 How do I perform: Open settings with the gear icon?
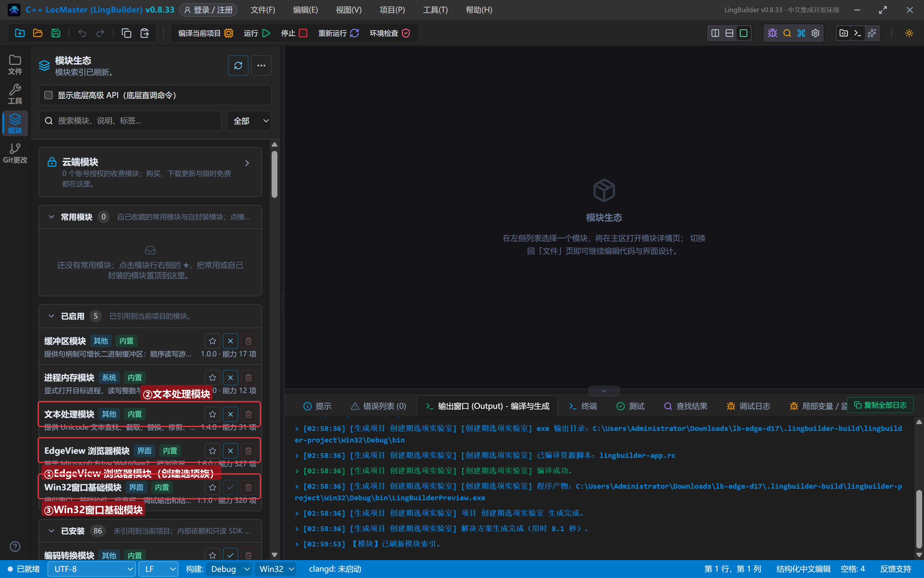[x=815, y=33]
